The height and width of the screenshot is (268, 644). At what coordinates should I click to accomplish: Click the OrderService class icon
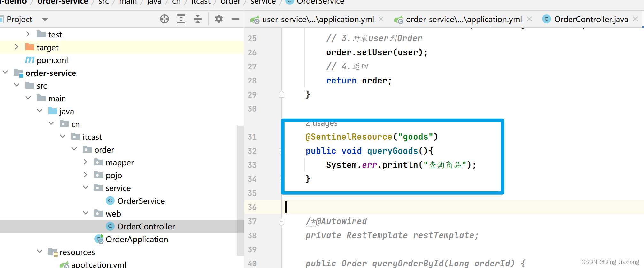pyautogui.click(x=110, y=201)
